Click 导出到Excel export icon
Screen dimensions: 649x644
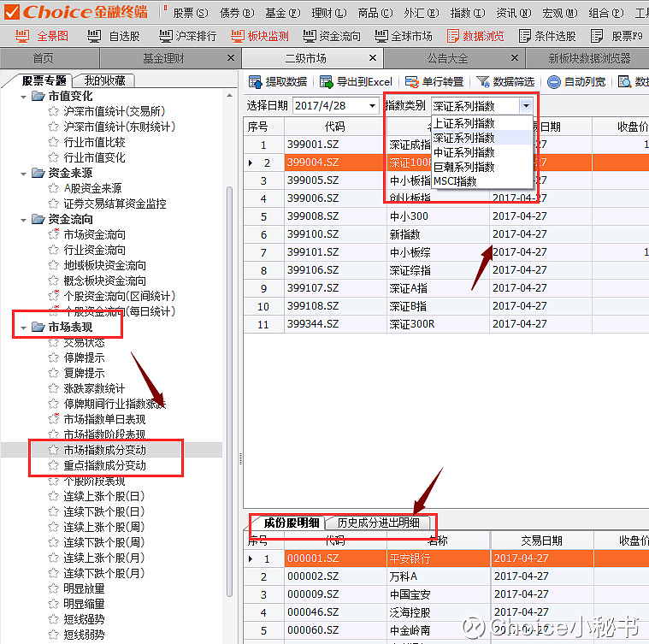[x=327, y=82]
